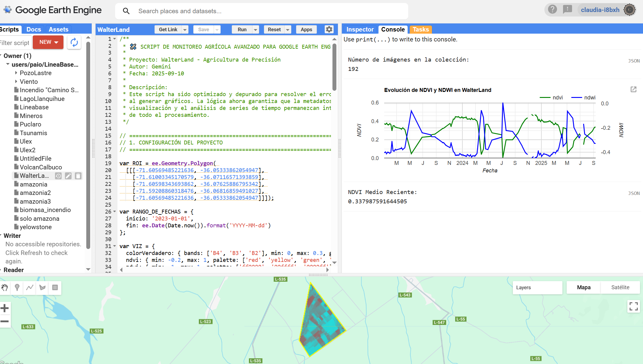
Task: Open the Assets tab
Action: point(58,29)
